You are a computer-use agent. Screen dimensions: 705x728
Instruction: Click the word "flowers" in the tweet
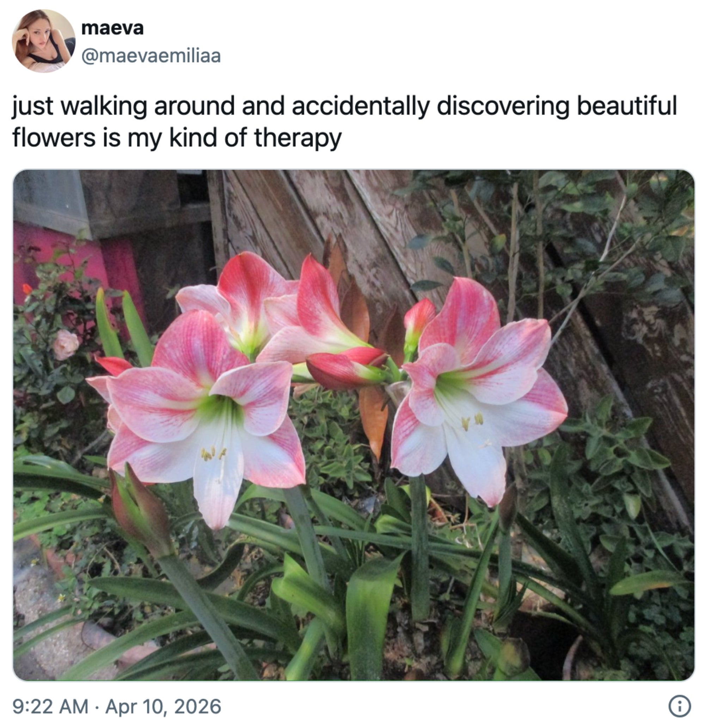click(54, 138)
